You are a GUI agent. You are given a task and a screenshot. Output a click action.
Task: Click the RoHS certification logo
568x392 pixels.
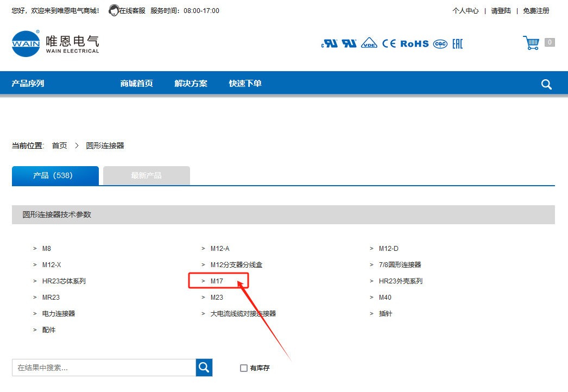(414, 44)
